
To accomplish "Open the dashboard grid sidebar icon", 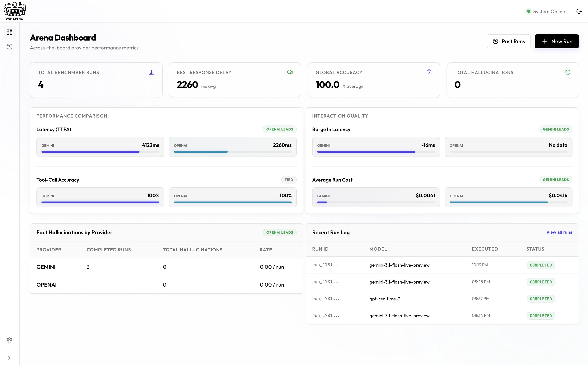I will click(9, 32).
